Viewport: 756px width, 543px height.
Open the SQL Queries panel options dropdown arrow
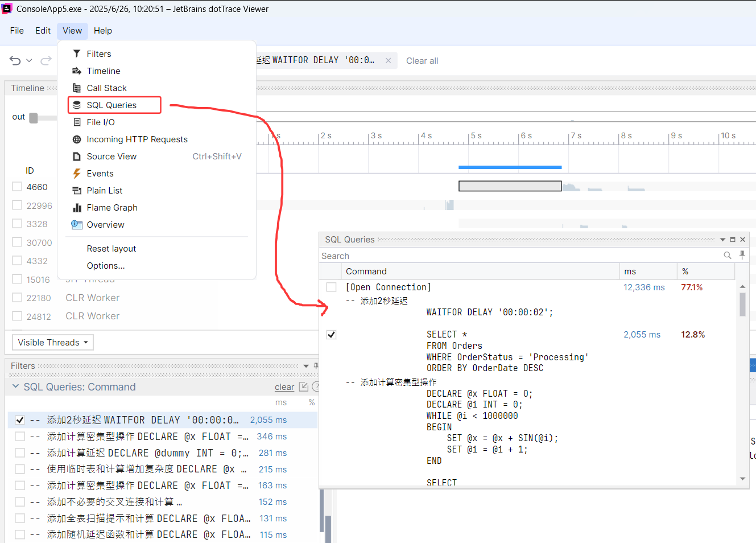(x=722, y=240)
